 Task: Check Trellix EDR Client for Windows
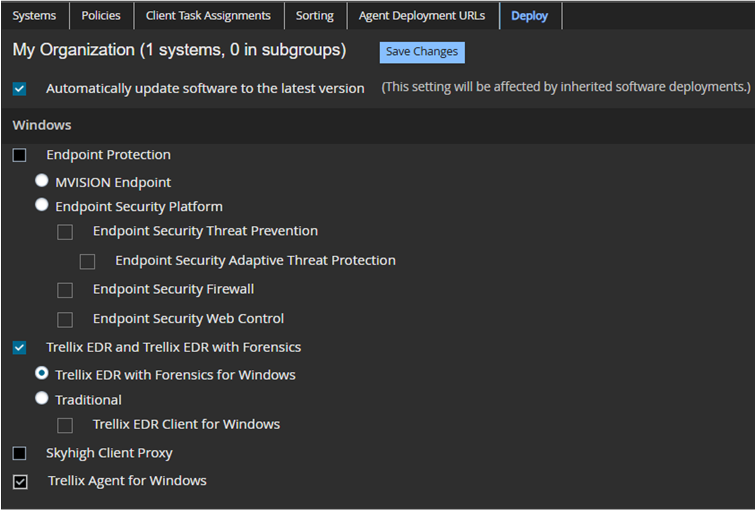[65, 425]
